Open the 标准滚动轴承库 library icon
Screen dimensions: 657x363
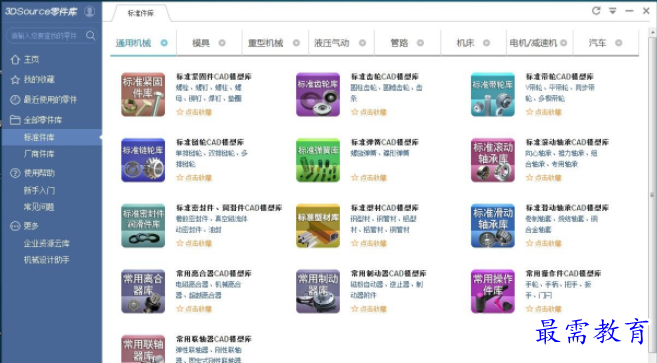click(493, 160)
